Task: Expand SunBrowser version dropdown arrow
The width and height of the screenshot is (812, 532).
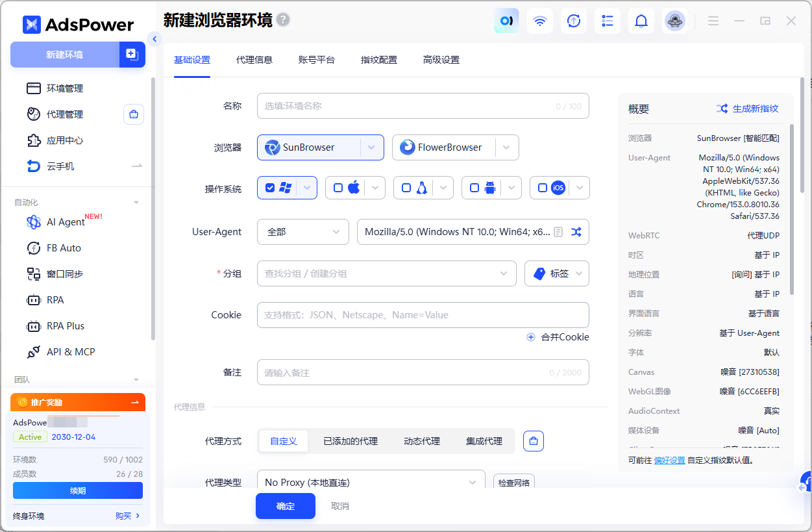Action: (372, 147)
